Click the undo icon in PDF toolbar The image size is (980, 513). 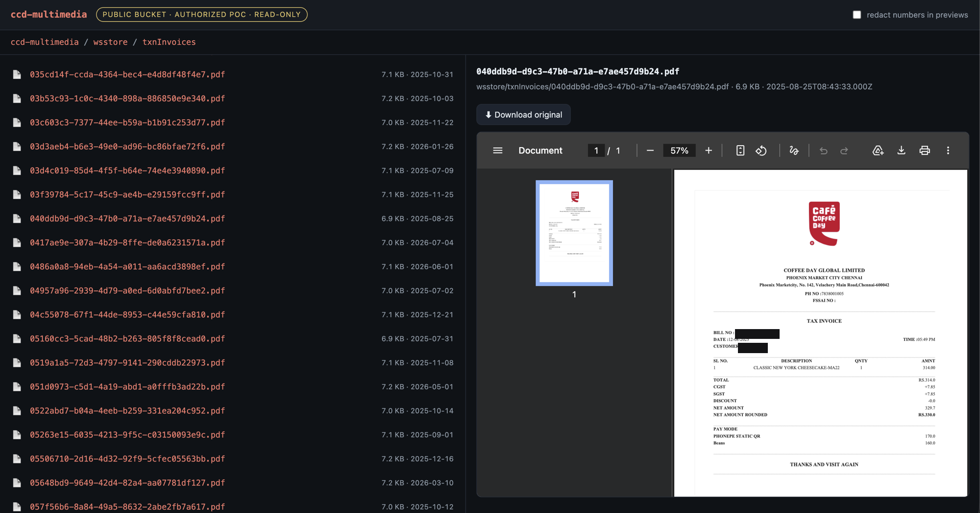tap(823, 151)
